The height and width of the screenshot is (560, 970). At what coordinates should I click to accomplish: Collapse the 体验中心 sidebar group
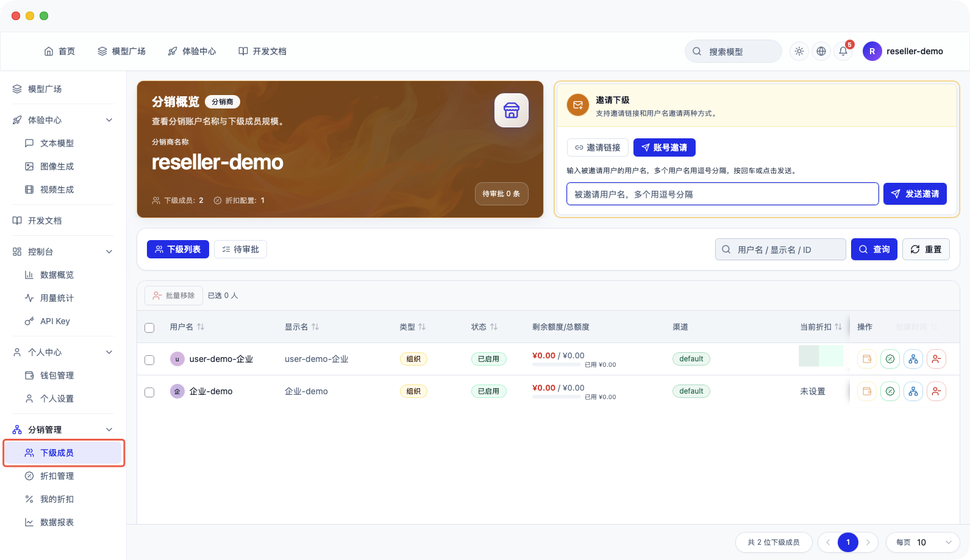pyautogui.click(x=109, y=120)
